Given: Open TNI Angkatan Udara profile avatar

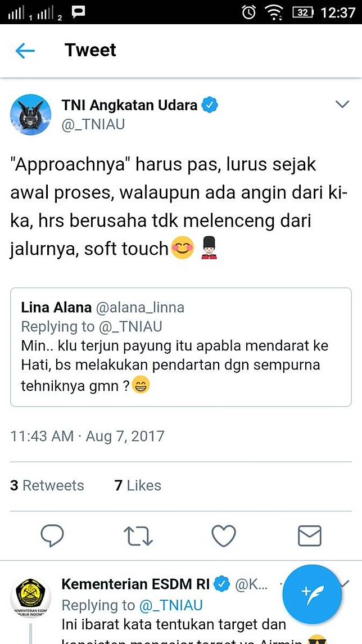Looking at the screenshot, I should tap(30, 114).
